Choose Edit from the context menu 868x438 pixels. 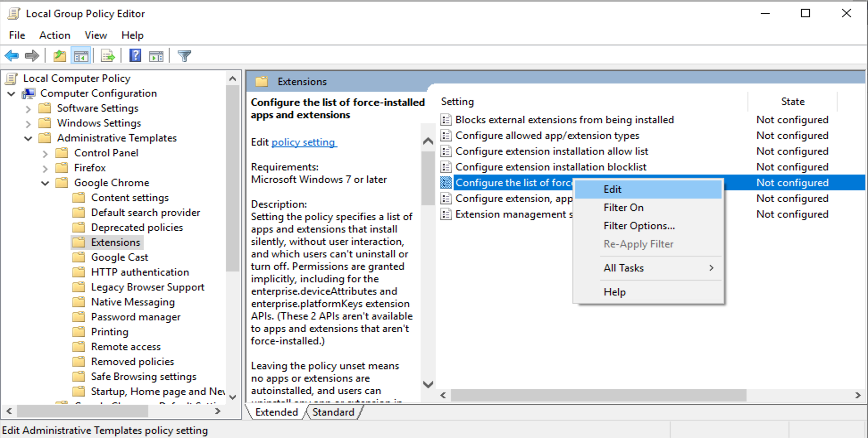[648, 190]
